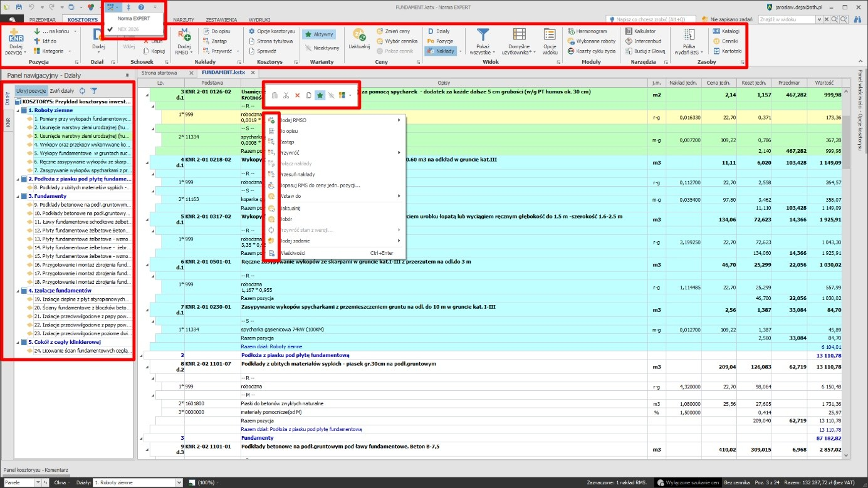The height and width of the screenshot is (488, 868).
Task: Switch to the ZESTAWIENIA ribbon tab
Action: [x=221, y=19]
